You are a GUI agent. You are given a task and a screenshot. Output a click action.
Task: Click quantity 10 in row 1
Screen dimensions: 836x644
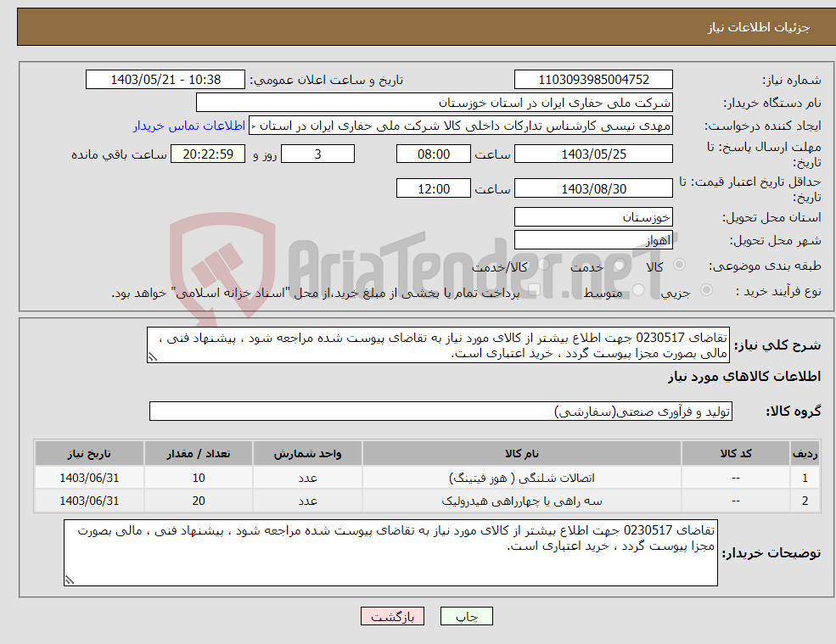coord(199,478)
